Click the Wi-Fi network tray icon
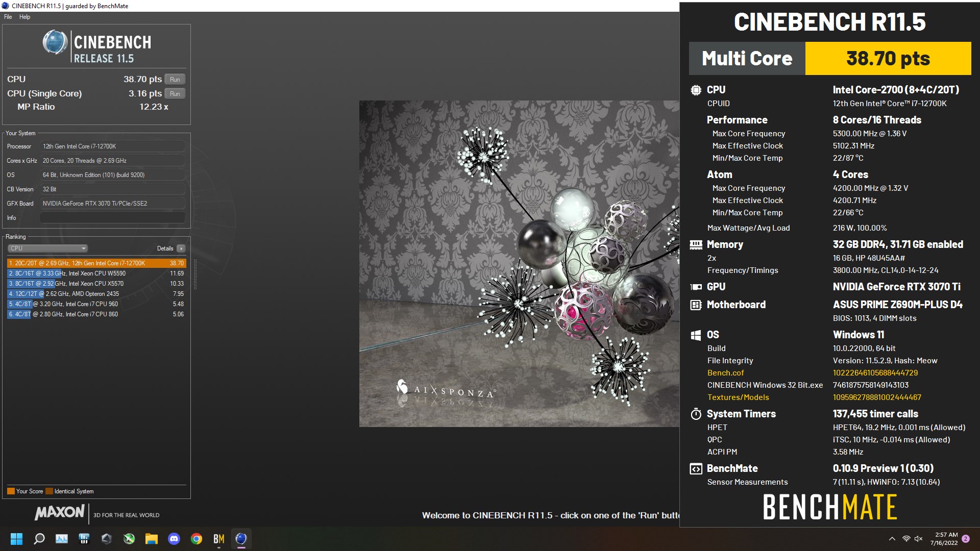 pyautogui.click(x=906, y=539)
